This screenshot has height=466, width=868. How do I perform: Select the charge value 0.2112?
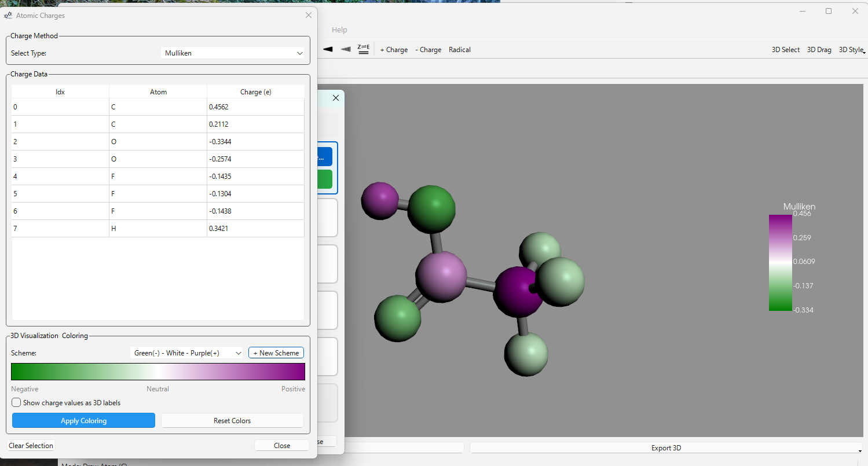point(255,124)
